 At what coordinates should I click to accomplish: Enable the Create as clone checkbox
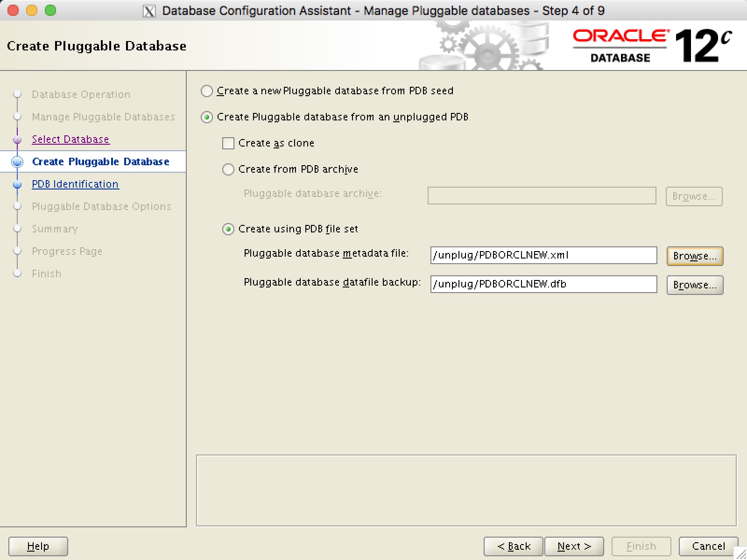point(228,143)
